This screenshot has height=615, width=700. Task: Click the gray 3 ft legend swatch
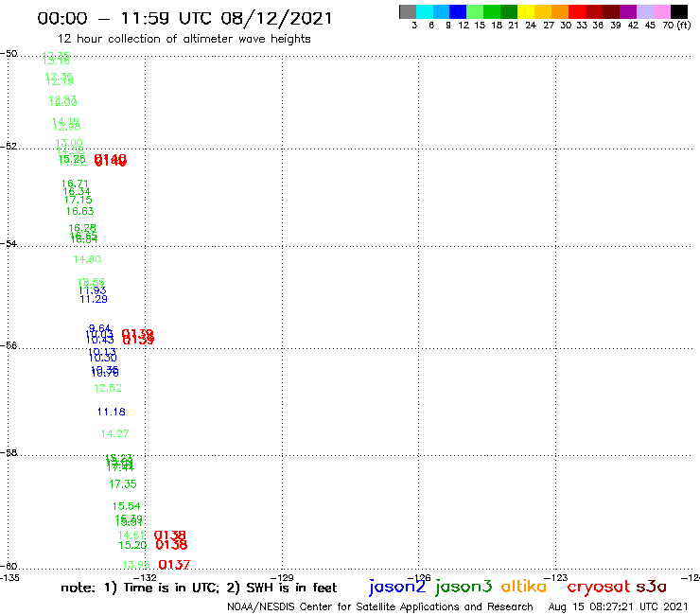pos(408,11)
